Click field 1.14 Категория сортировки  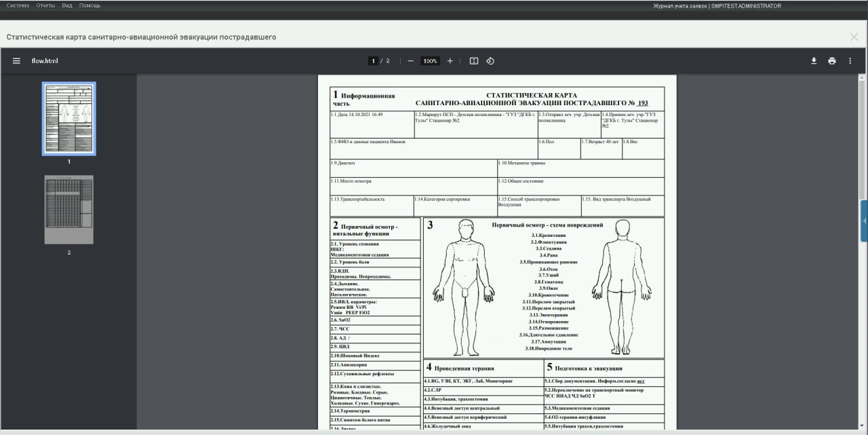456,206
